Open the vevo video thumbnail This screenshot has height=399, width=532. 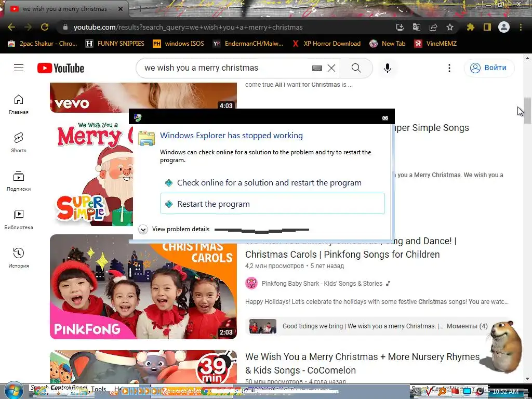click(x=143, y=97)
